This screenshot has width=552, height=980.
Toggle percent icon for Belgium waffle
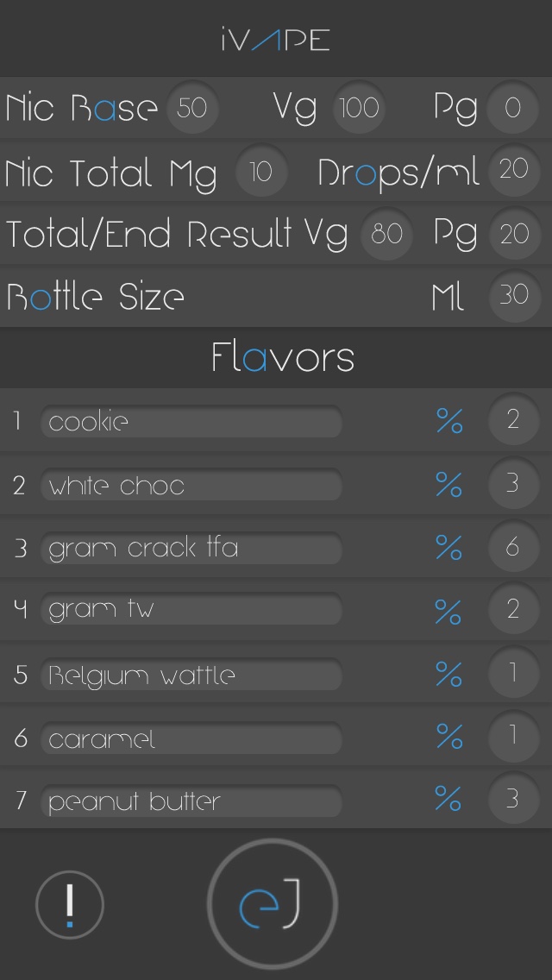[x=448, y=674]
